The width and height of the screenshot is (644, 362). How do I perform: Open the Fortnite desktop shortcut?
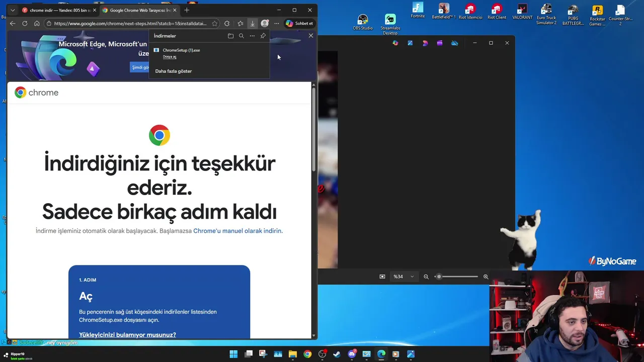[418, 11]
